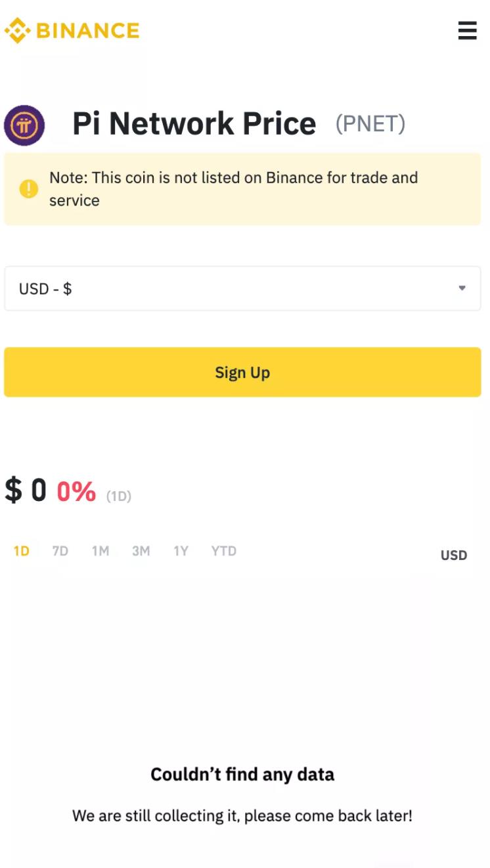Choose the 1M chart range
The image size is (490, 868).
click(100, 551)
